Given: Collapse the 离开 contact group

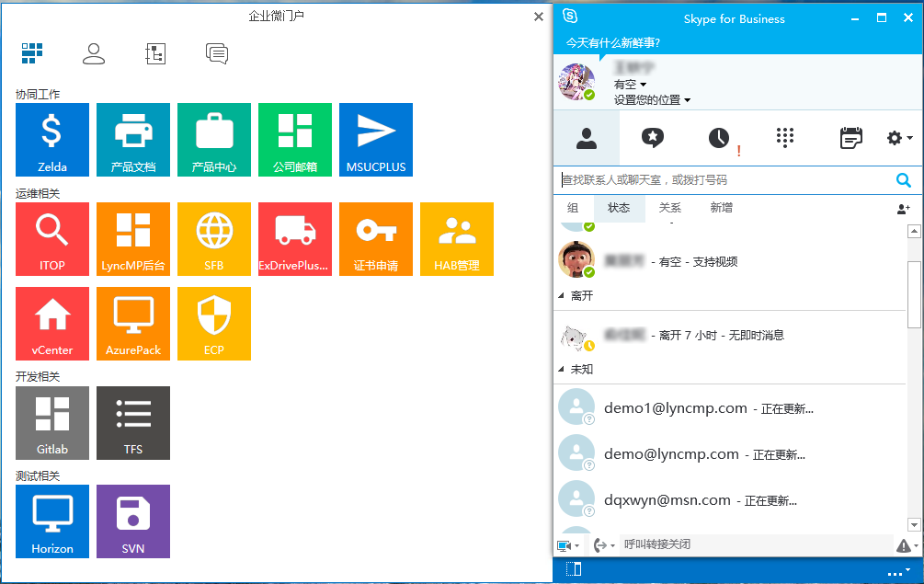Looking at the screenshot, I should (x=561, y=296).
